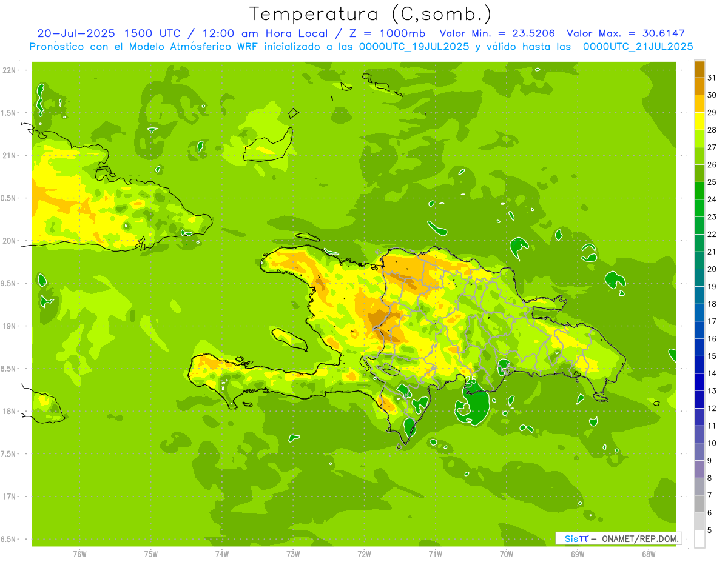Click the legend value 23

712,217
